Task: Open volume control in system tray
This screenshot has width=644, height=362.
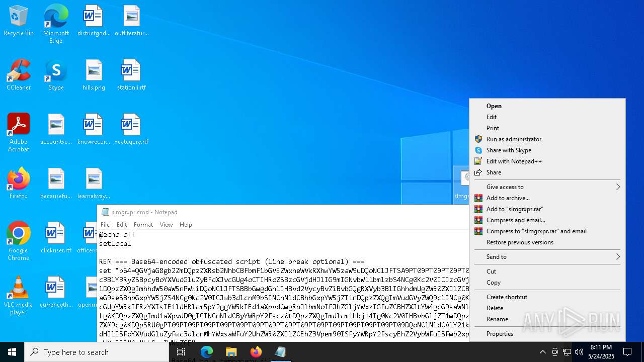Action: coord(579,352)
